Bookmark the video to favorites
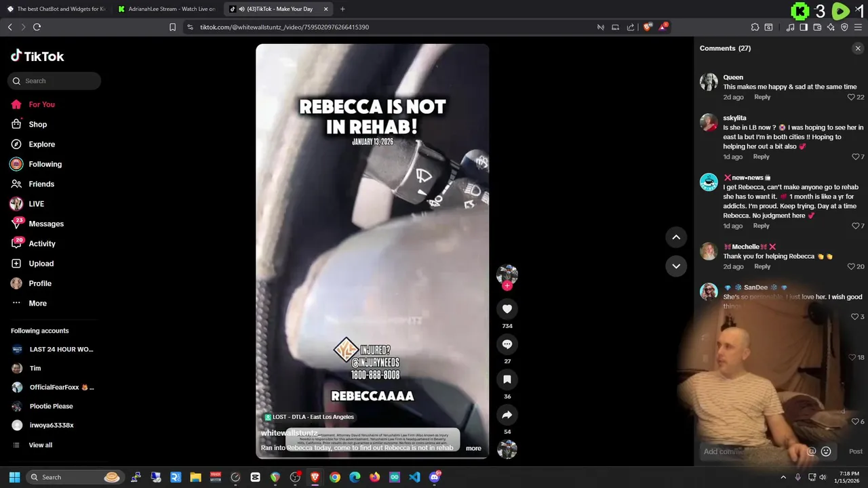 coord(507,380)
